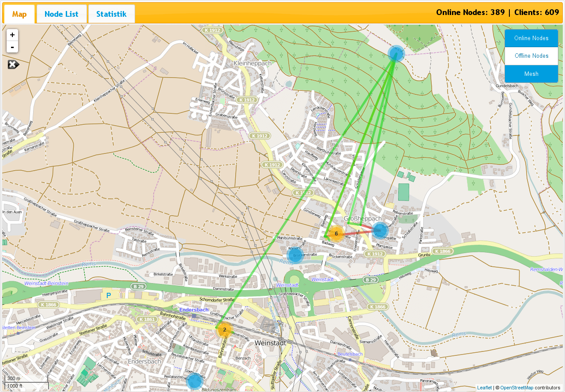
Task: Select the orange cluster marker labeled 6
Action: pyautogui.click(x=336, y=232)
